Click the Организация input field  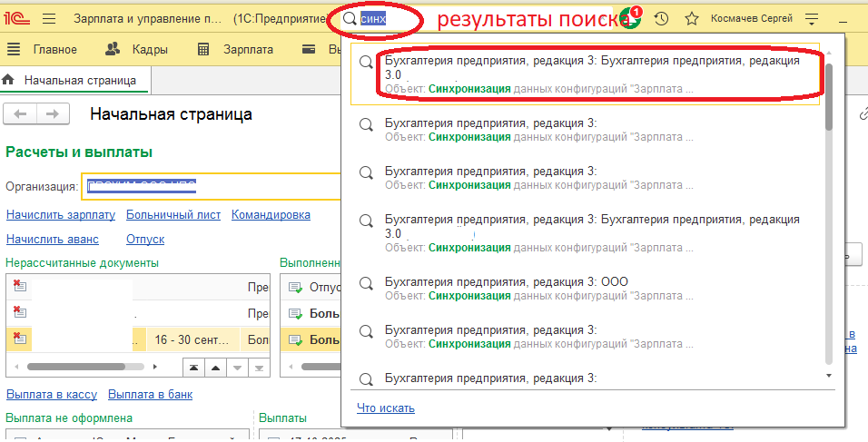[x=211, y=186]
